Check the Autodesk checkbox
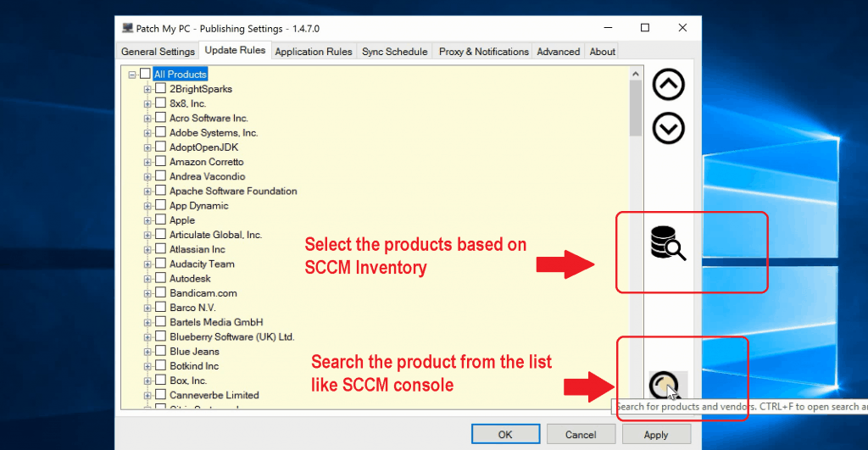Screen dimensions: 868x450 coord(160,278)
